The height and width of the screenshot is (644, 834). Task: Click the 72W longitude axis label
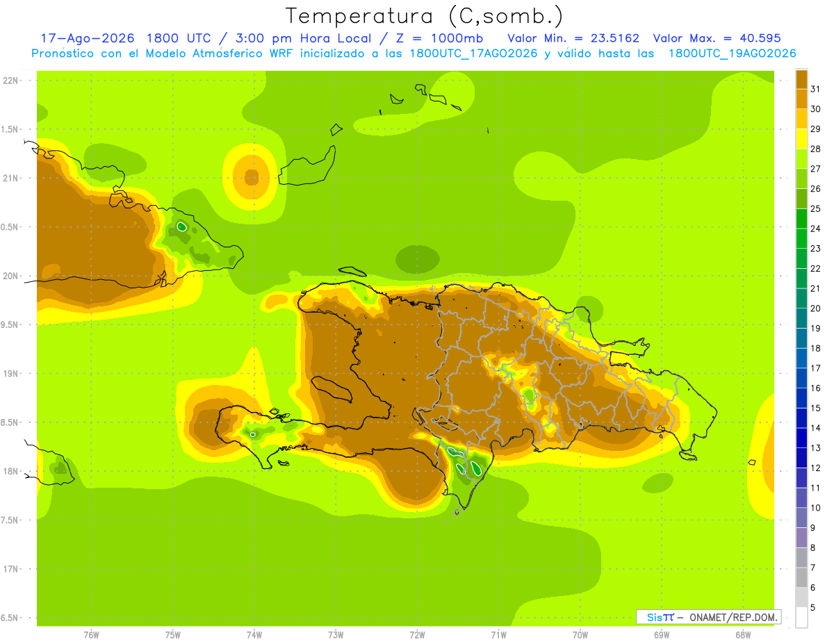pos(417,634)
